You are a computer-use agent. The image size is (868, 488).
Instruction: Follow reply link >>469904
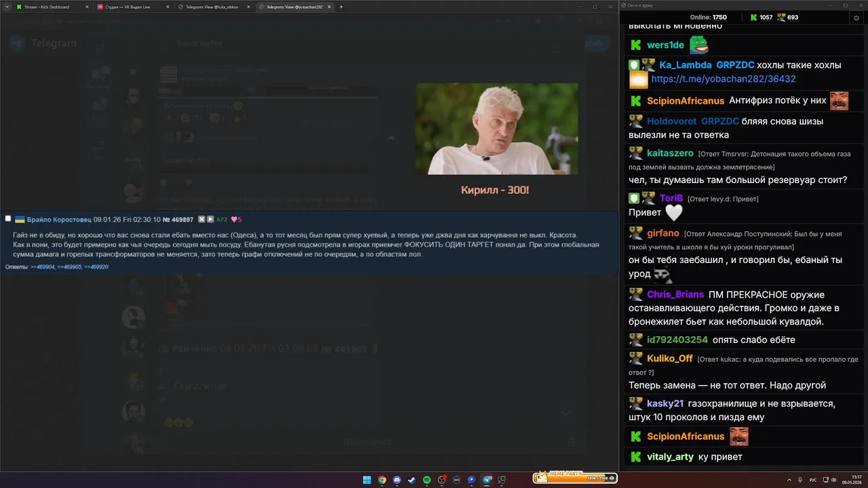pos(42,267)
